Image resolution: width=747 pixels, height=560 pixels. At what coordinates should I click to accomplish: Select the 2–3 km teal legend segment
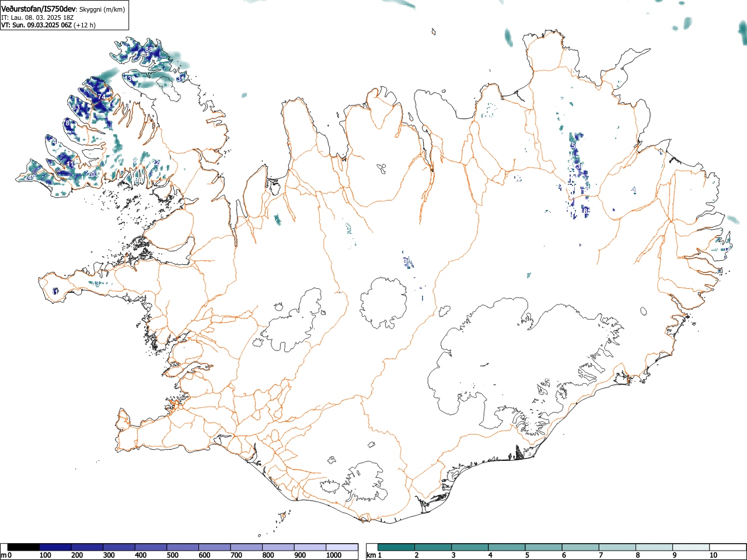tap(434, 547)
